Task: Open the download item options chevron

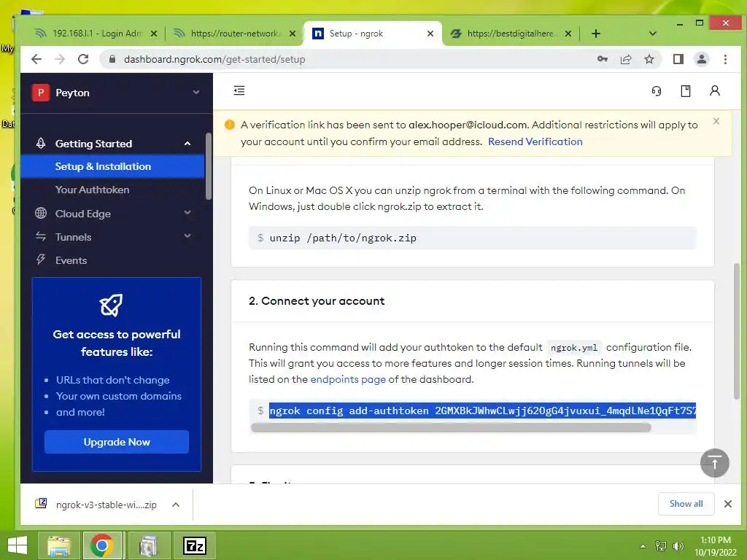Action: (x=175, y=505)
